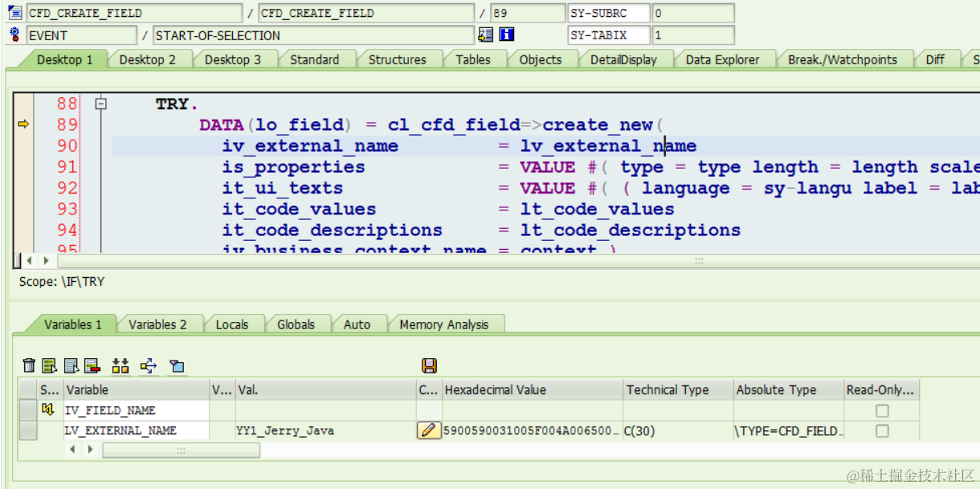Collapse the TRY block at line 88
This screenshot has height=489, width=980.
(x=100, y=104)
